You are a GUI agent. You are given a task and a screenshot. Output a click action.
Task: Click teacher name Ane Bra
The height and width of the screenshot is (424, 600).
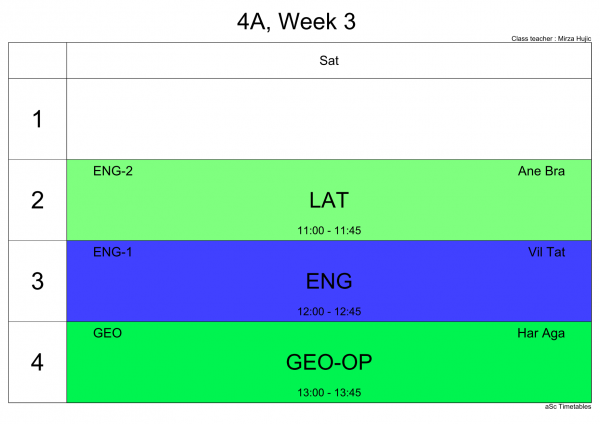point(541,171)
